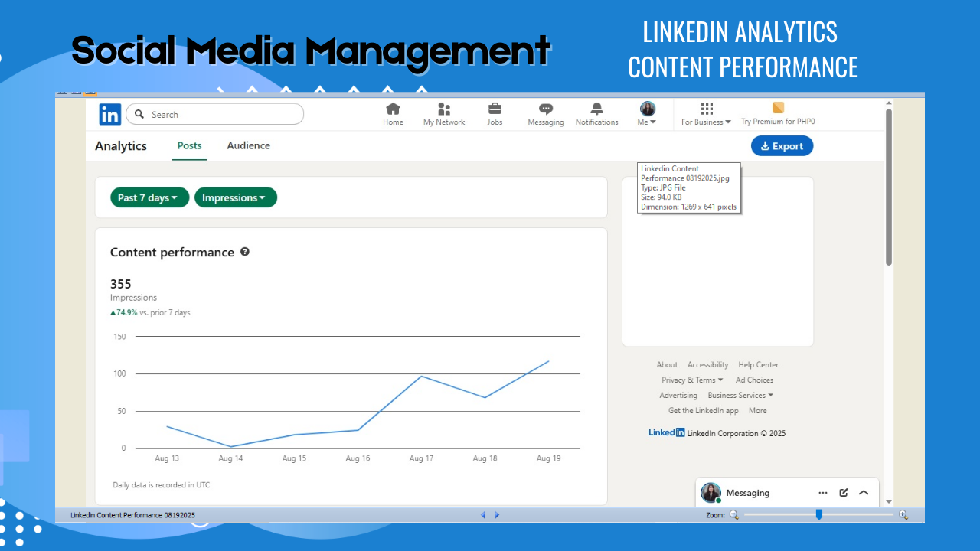Click the Aug 19 axis label

(x=548, y=458)
